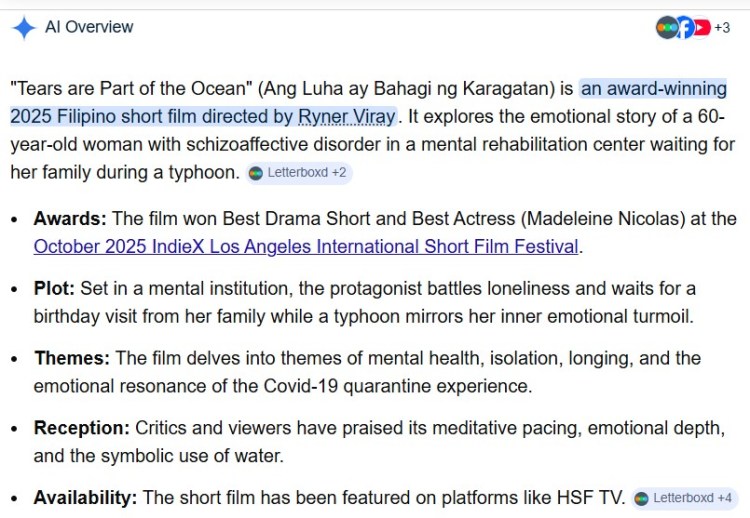Click the bold Availability label
The height and width of the screenshot is (518, 750).
[x=86, y=497]
